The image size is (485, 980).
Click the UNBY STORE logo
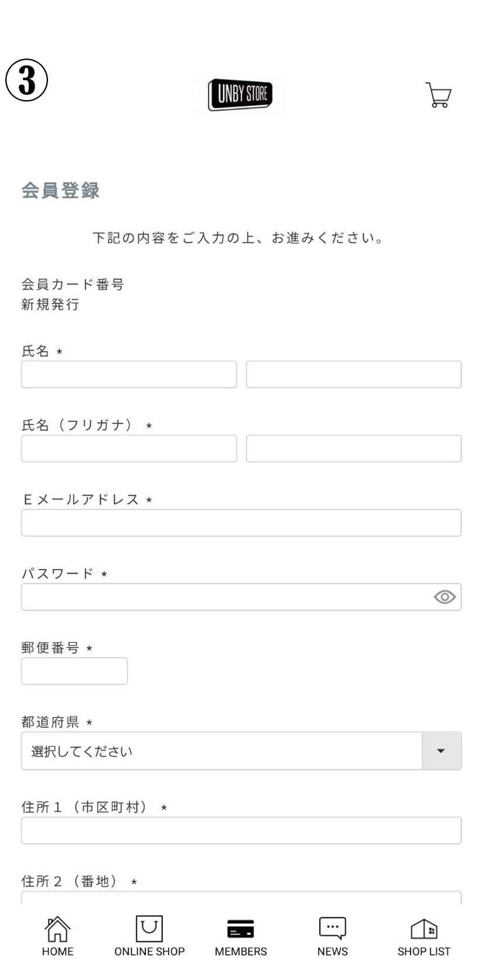tap(240, 94)
